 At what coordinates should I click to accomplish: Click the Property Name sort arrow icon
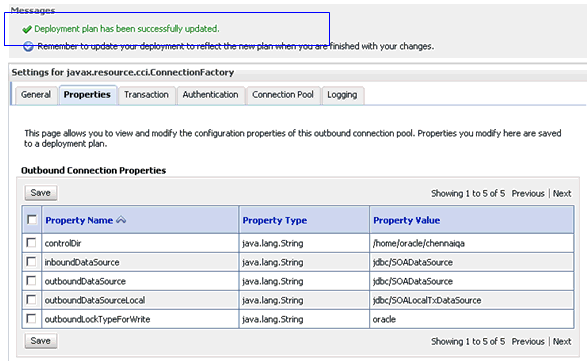pos(121,220)
